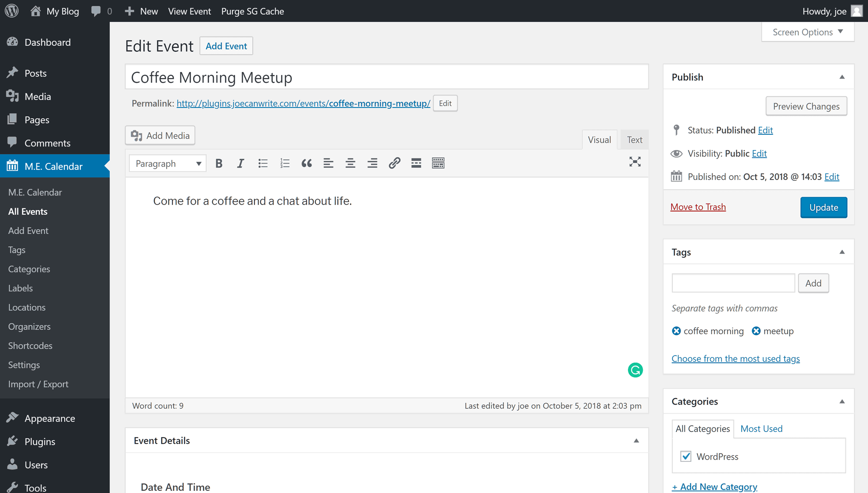Insert Read More tag icon
868x493 pixels.
click(416, 163)
